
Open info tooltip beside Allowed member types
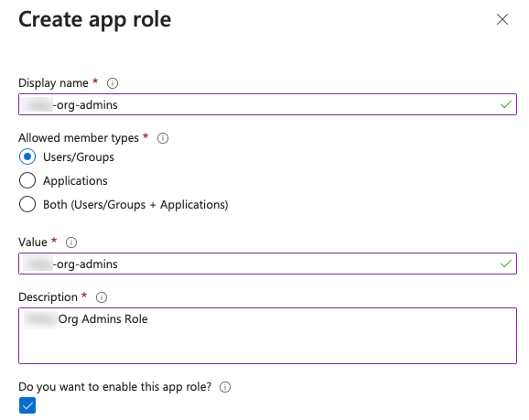click(x=163, y=138)
